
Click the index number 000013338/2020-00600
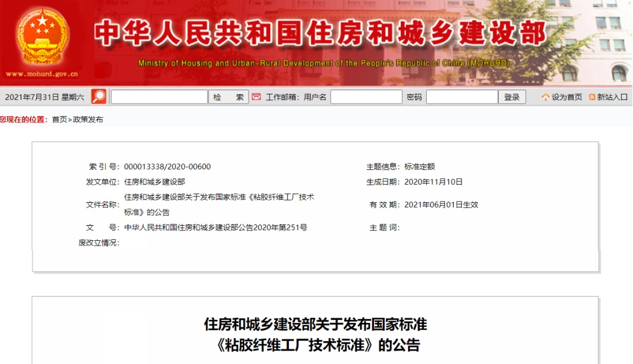[168, 166]
